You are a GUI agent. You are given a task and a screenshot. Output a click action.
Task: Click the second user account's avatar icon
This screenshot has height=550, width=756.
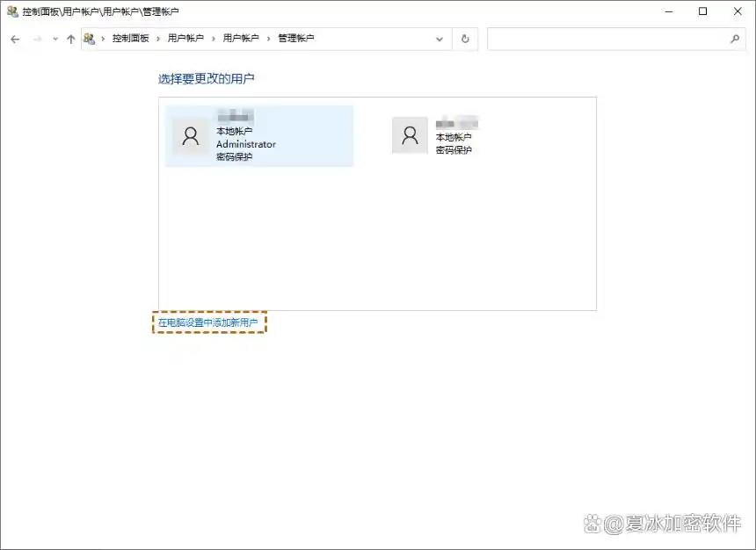click(x=410, y=135)
